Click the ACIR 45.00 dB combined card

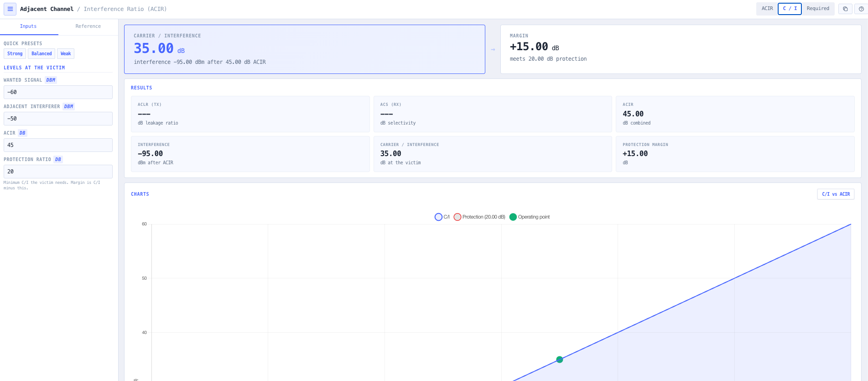735,114
